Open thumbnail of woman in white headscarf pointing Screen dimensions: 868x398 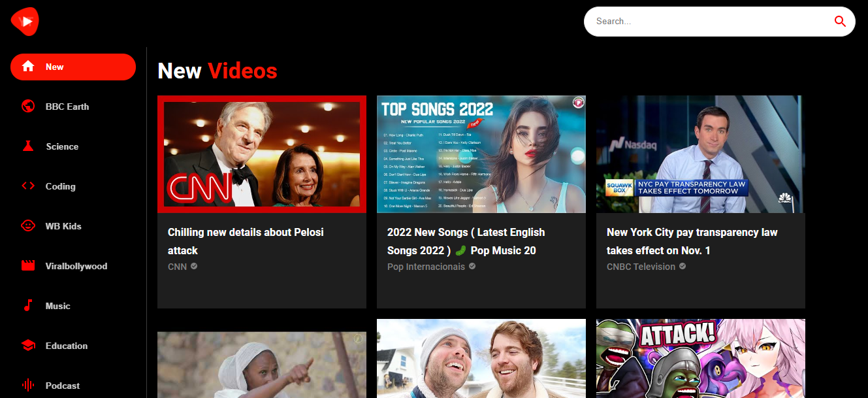[x=262, y=365]
